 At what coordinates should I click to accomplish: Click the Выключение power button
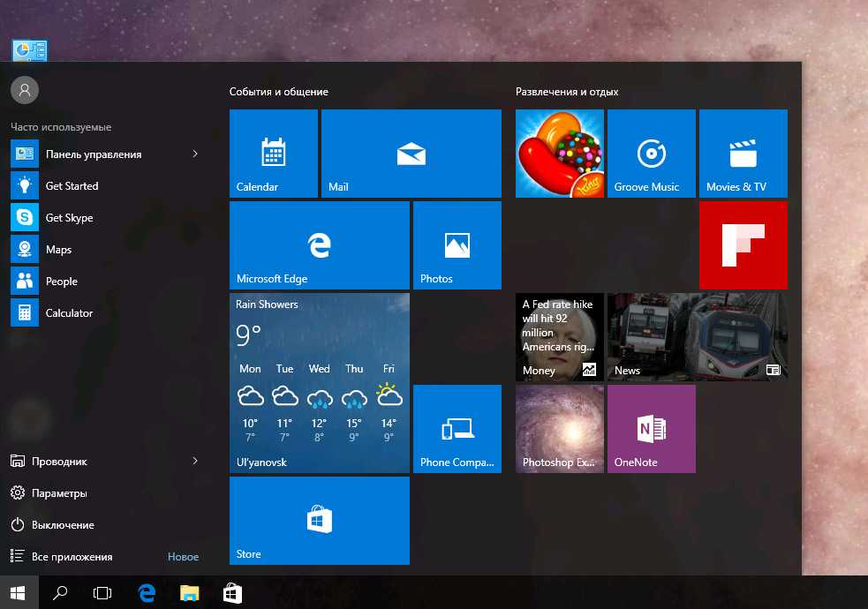click(x=62, y=525)
